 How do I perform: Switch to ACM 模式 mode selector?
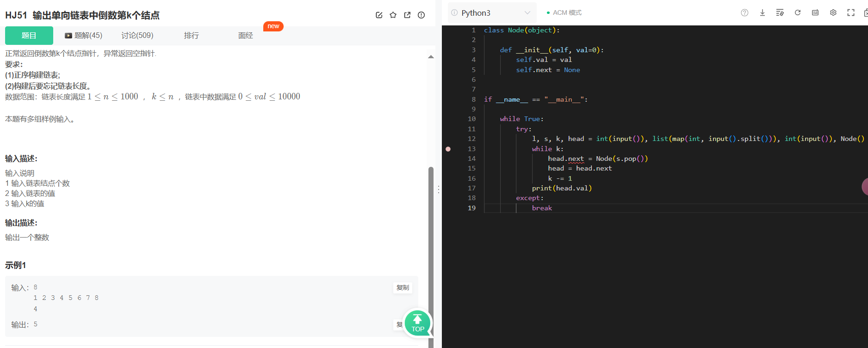564,13
